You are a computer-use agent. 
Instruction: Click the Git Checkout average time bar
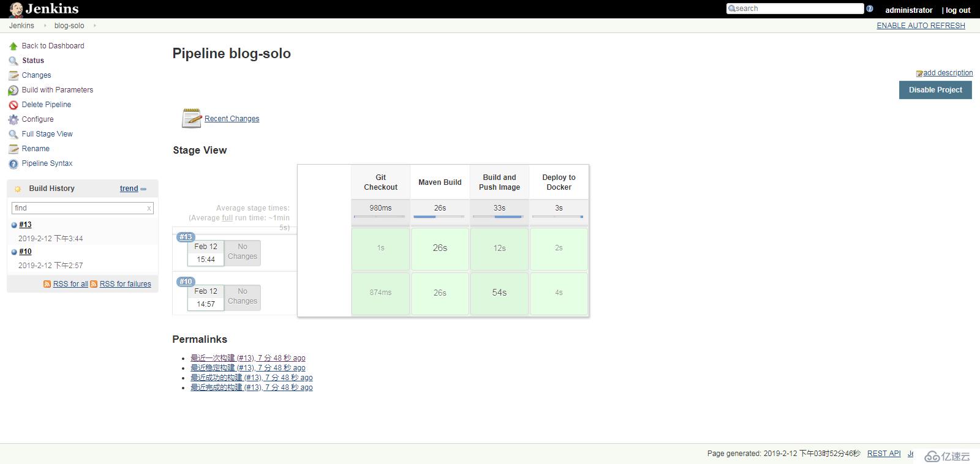tap(380, 217)
